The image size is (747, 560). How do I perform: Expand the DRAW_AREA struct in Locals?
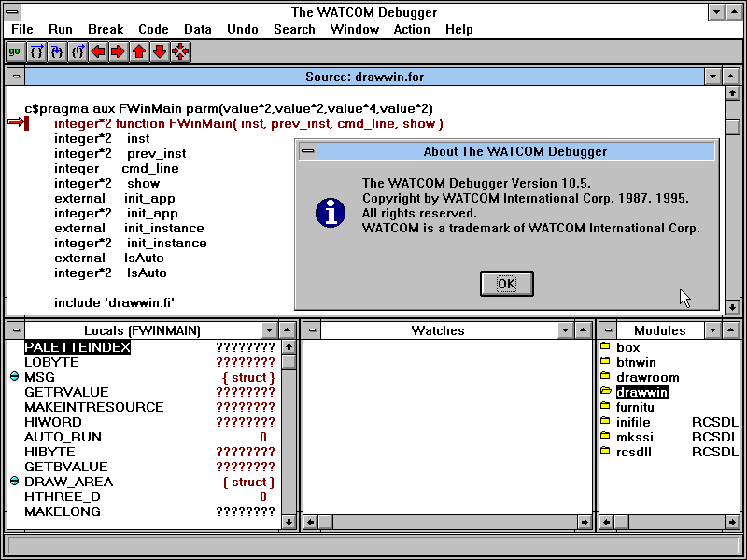(14, 482)
